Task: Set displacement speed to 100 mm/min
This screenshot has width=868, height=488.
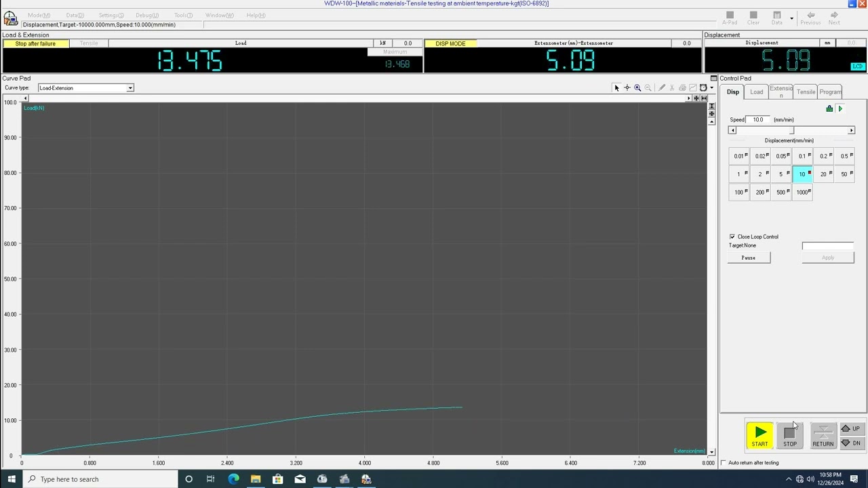Action: click(739, 192)
